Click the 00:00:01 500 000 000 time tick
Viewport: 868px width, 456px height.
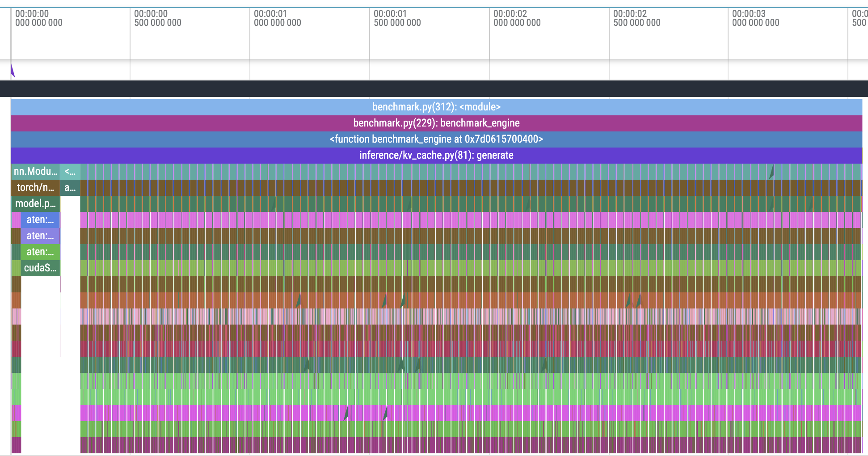tap(397, 18)
